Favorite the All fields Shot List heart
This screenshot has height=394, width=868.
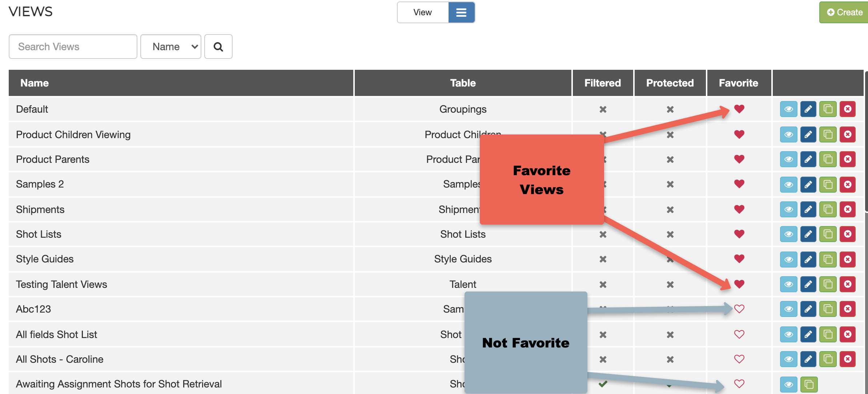[x=739, y=334]
